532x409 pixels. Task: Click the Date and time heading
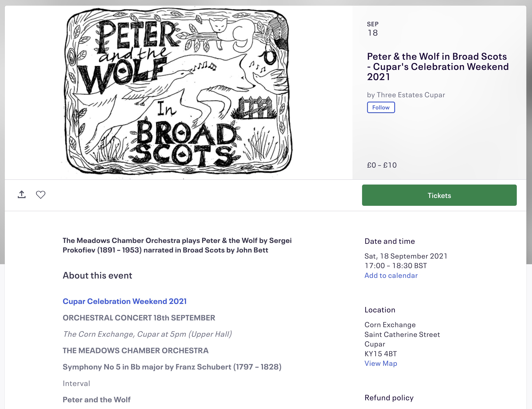click(x=389, y=241)
